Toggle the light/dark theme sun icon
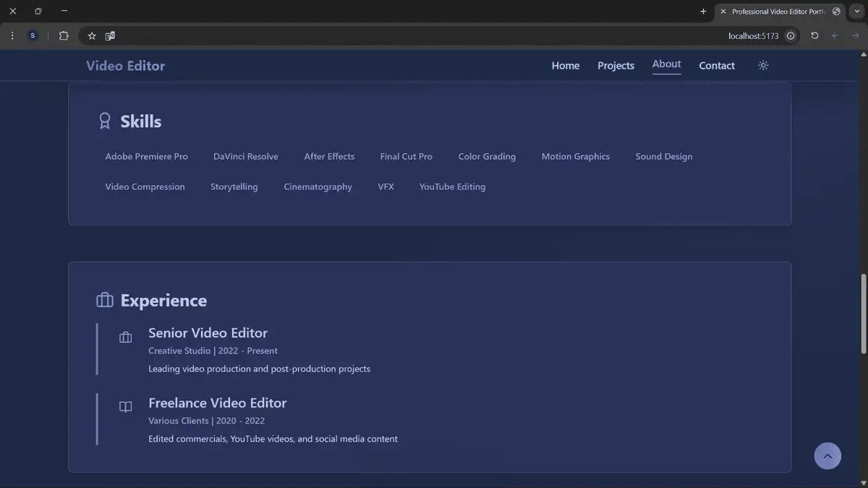Image resolution: width=868 pixels, height=488 pixels. point(763,65)
